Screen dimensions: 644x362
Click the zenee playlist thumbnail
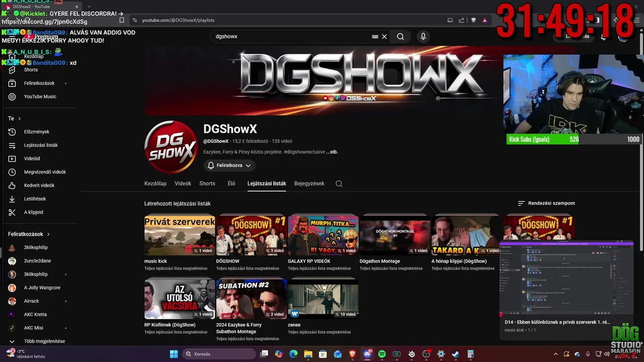click(324, 299)
